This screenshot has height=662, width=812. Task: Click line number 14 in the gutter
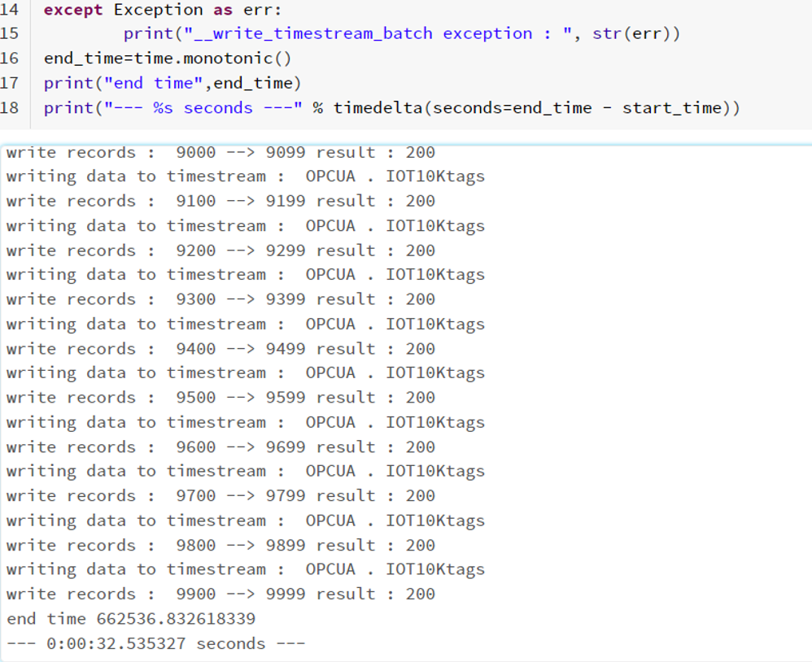[x=9, y=10]
